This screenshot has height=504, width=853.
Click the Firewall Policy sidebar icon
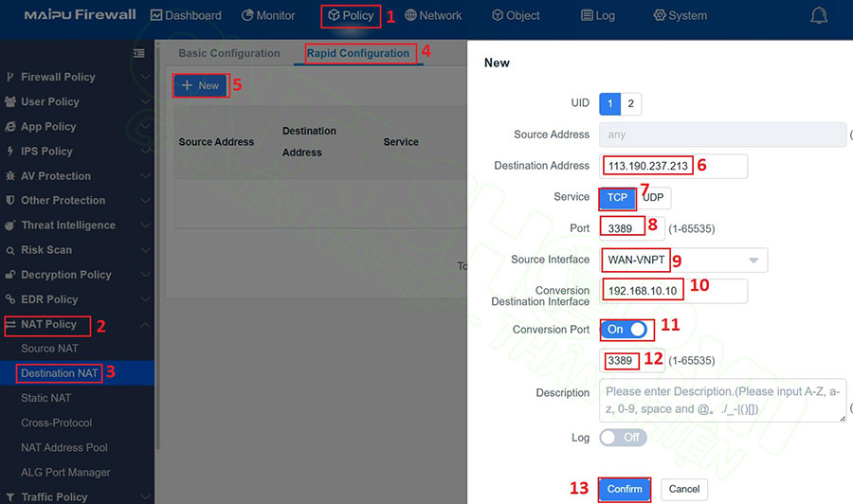(x=10, y=77)
